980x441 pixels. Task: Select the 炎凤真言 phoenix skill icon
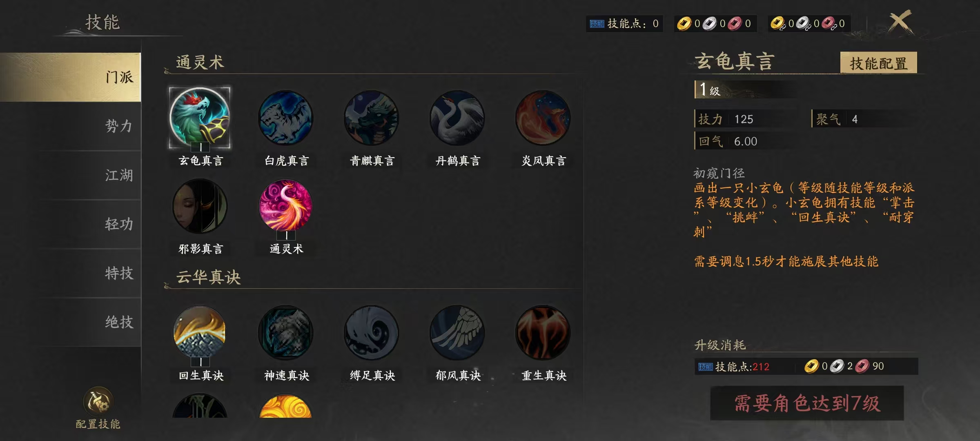[x=543, y=118]
